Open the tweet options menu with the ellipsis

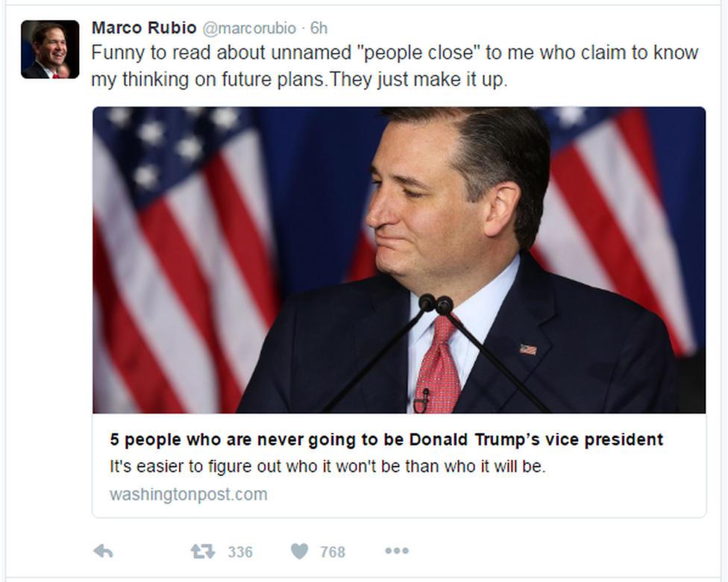click(x=397, y=551)
